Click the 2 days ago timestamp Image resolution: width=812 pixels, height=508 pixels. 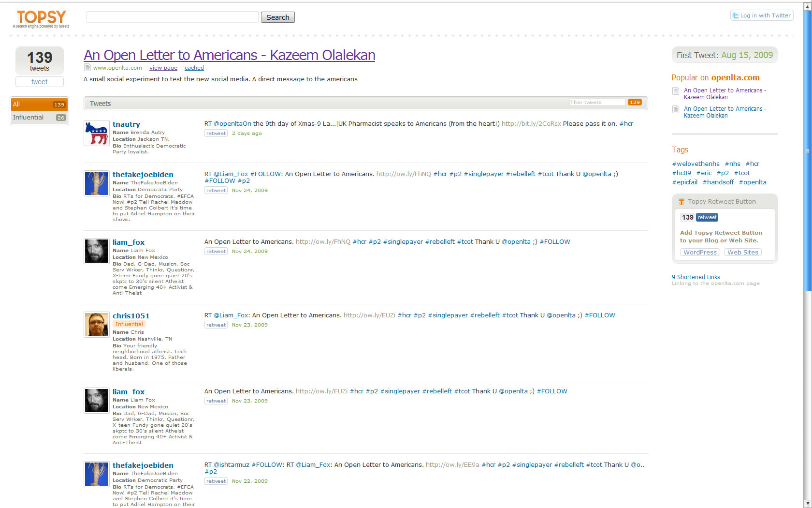247,134
